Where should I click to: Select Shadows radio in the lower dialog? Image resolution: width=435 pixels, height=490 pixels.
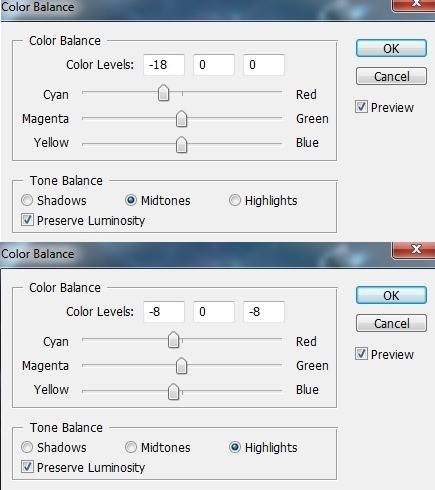[x=27, y=447]
